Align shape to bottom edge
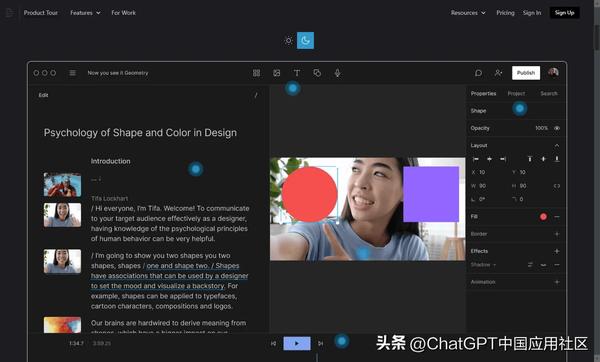 [557, 159]
